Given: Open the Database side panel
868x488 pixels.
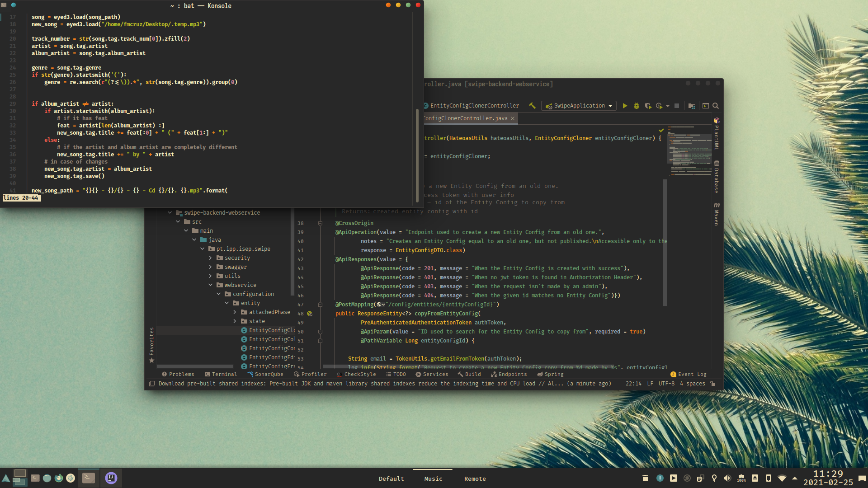Looking at the screenshot, I should click(x=717, y=177).
